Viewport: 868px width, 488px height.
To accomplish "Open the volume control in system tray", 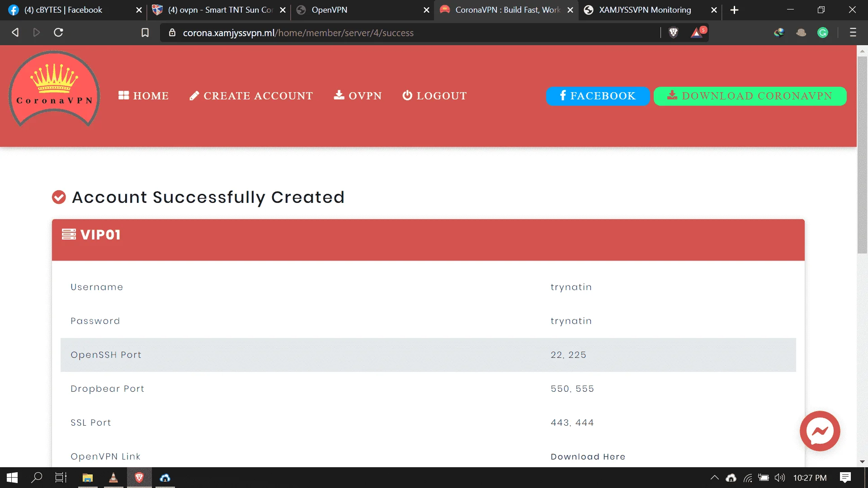I will [x=780, y=478].
